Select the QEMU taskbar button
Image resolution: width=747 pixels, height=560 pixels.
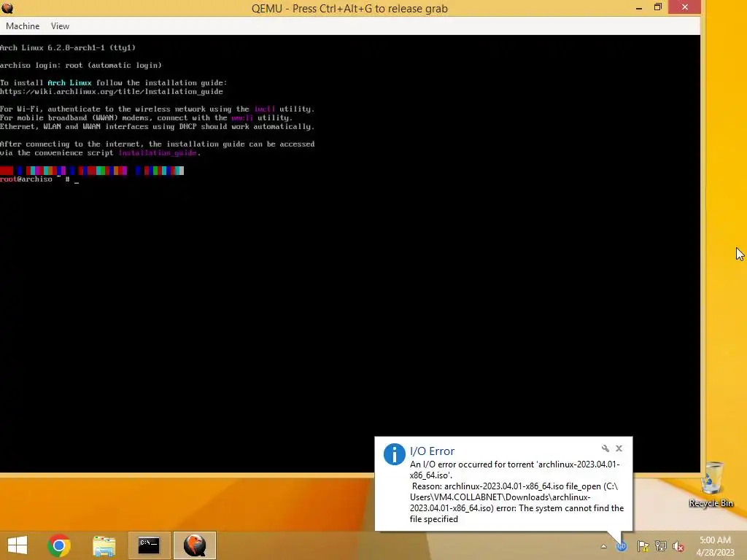click(194, 545)
